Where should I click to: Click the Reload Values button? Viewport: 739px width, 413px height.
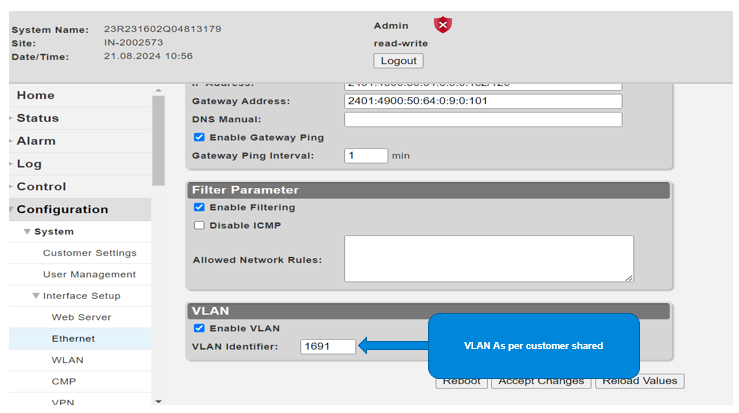pyautogui.click(x=639, y=381)
